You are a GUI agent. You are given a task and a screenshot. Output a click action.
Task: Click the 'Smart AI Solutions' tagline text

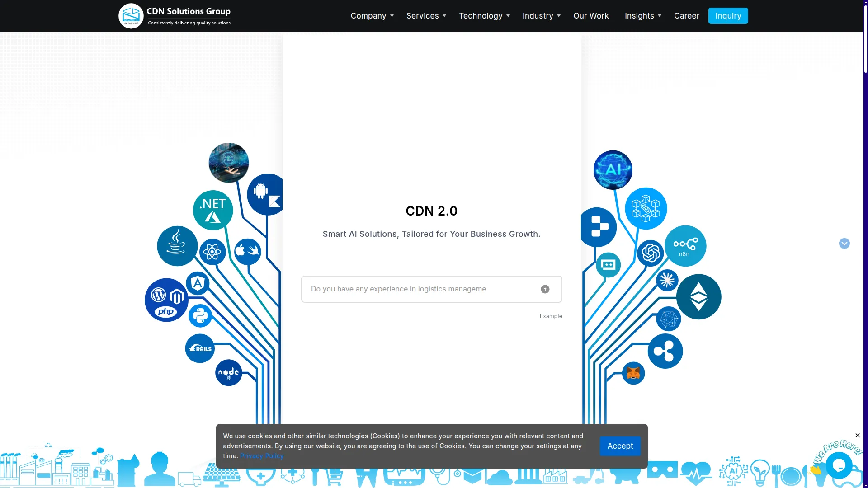(432, 234)
